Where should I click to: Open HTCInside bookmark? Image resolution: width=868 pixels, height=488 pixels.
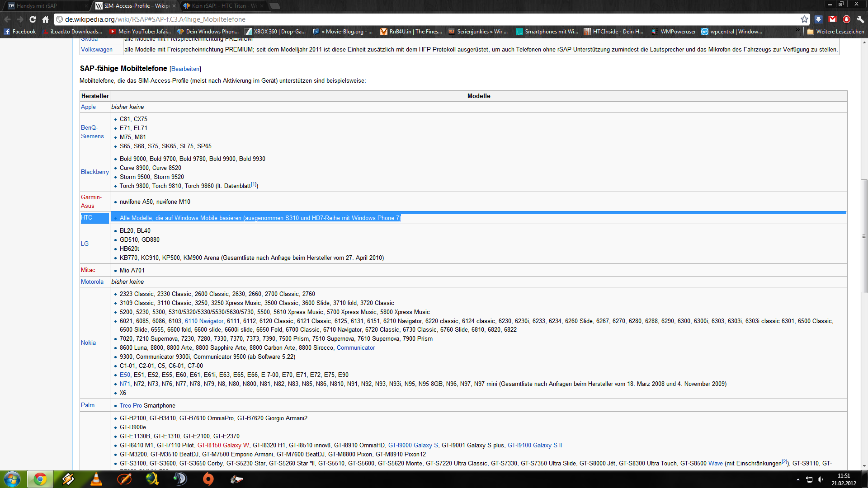[x=614, y=32]
